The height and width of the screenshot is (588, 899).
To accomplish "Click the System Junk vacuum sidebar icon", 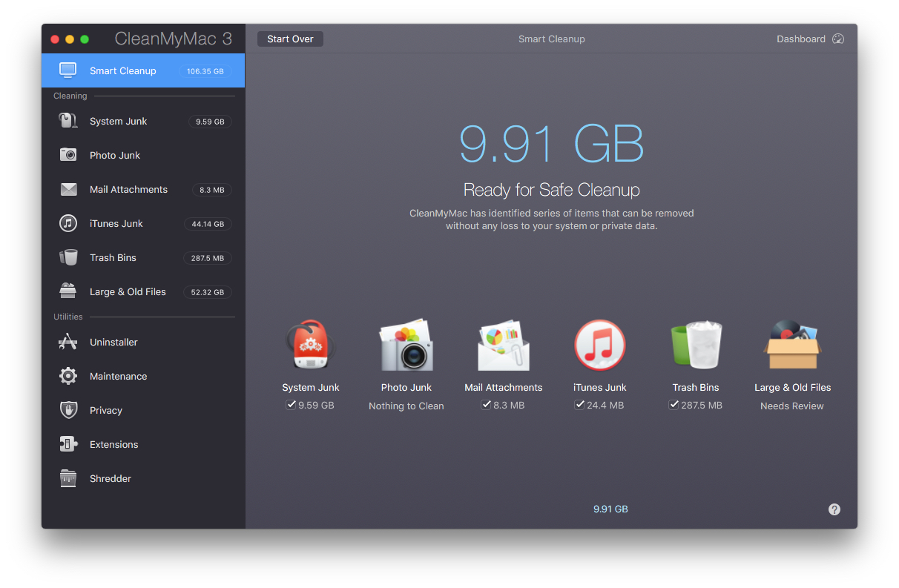I will click(x=68, y=121).
